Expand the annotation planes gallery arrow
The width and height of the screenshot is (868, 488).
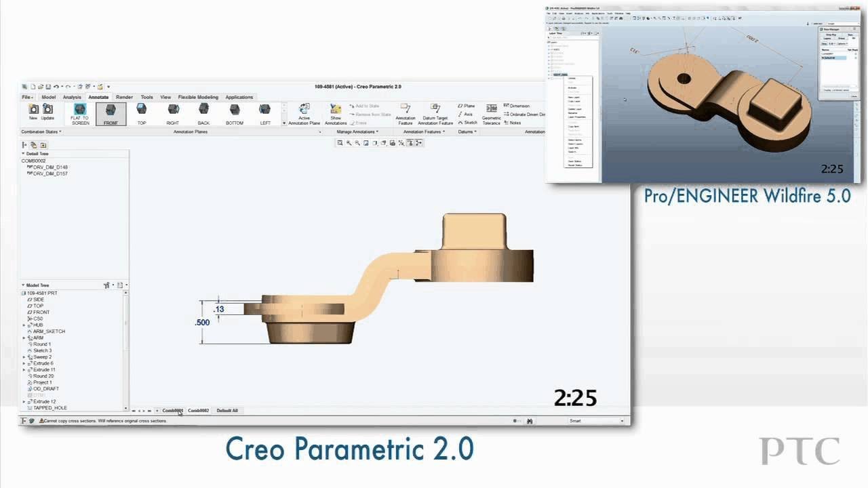pos(284,123)
